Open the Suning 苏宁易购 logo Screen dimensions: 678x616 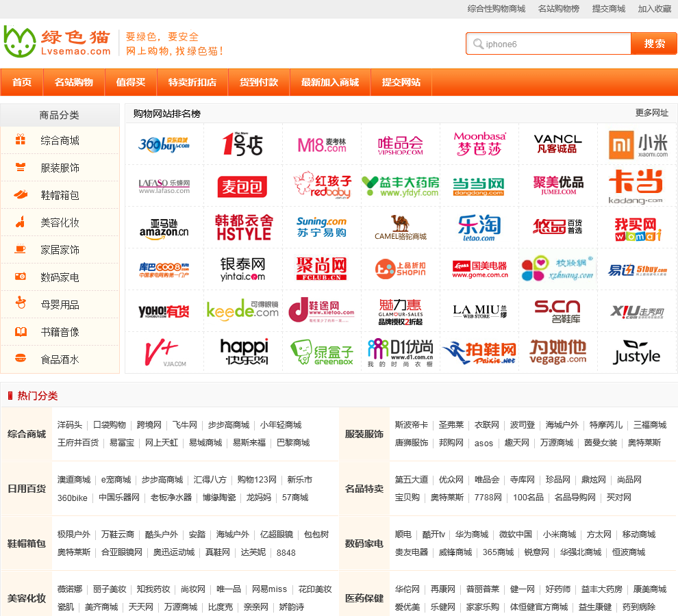tap(321, 227)
